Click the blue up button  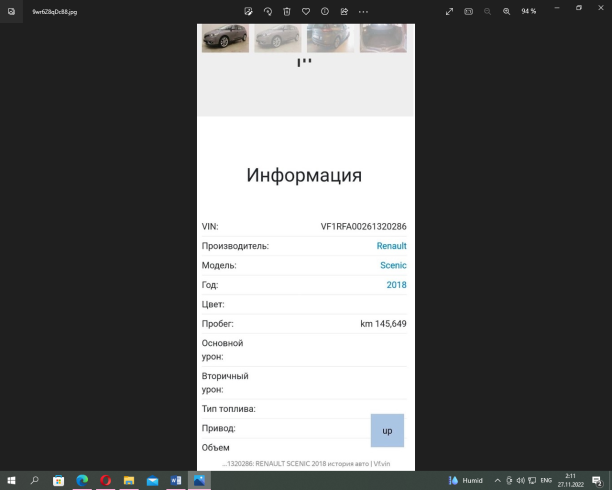[387, 431]
